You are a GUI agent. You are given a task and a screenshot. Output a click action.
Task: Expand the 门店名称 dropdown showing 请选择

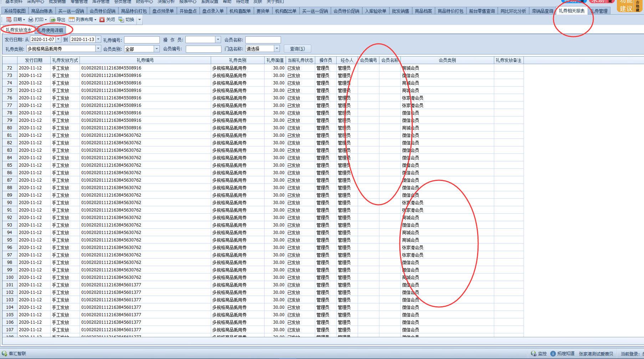(276, 49)
